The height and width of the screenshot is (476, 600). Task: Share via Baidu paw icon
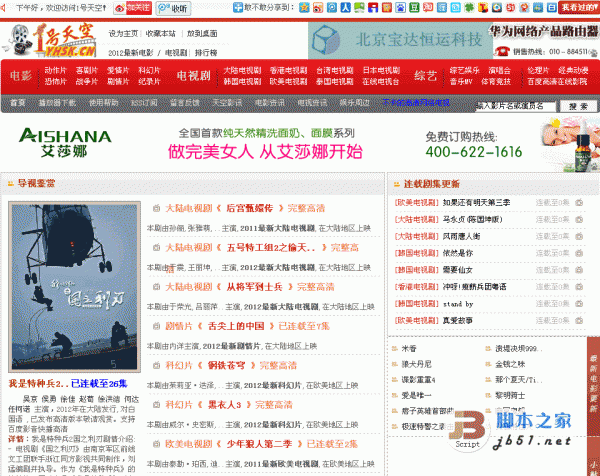401,7
